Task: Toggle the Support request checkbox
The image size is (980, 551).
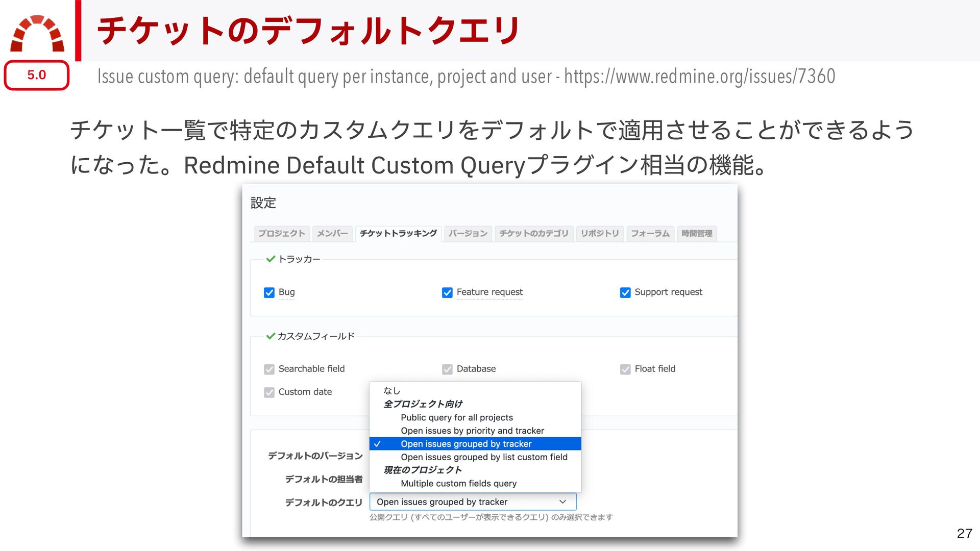Action: [625, 292]
